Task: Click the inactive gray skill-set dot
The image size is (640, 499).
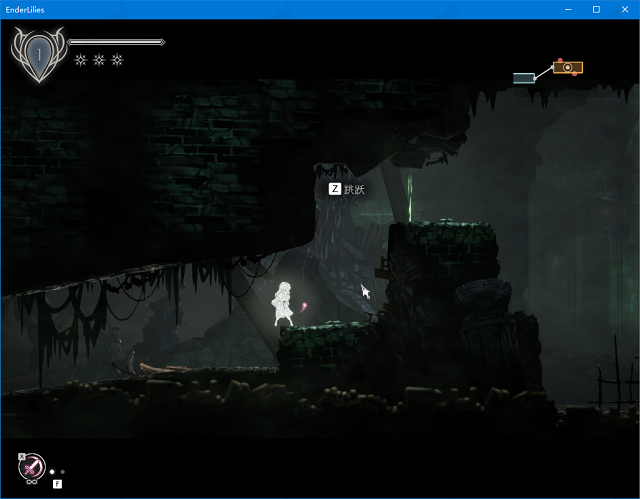Action: click(x=62, y=472)
